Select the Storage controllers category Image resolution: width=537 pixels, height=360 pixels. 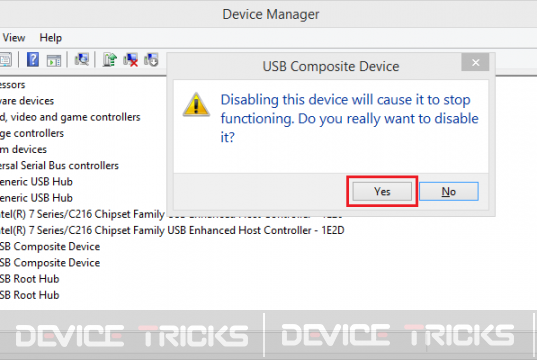(x=32, y=133)
